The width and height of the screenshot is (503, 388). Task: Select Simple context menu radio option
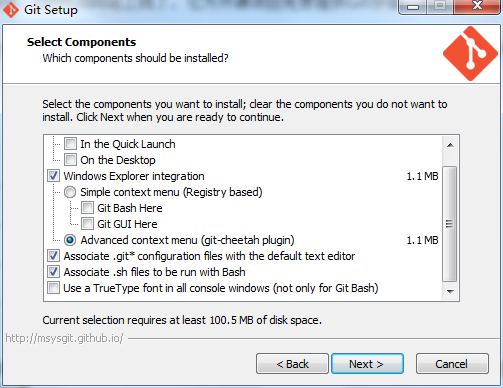coord(70,192)
